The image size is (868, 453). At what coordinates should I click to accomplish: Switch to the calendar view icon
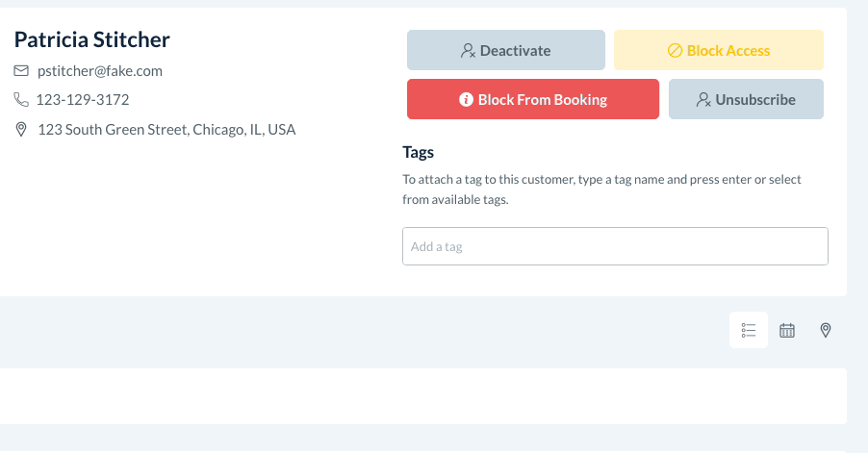pos(787,331)
